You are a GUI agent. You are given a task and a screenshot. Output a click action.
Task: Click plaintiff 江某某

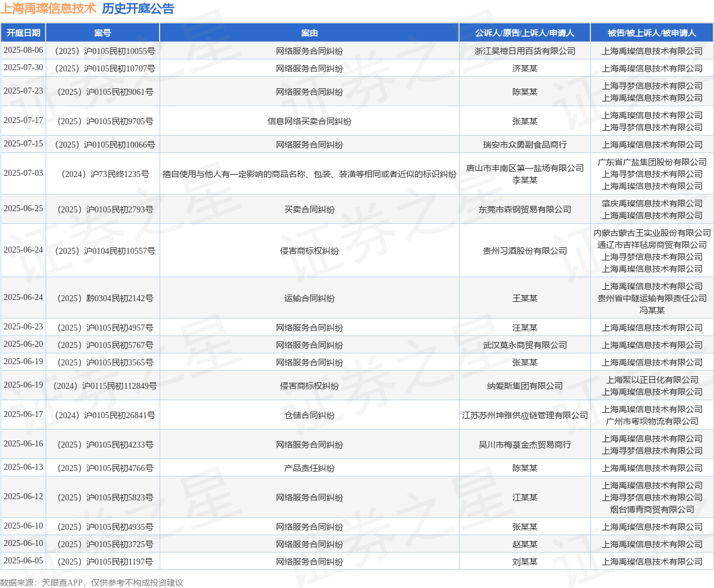click(524, 497)
